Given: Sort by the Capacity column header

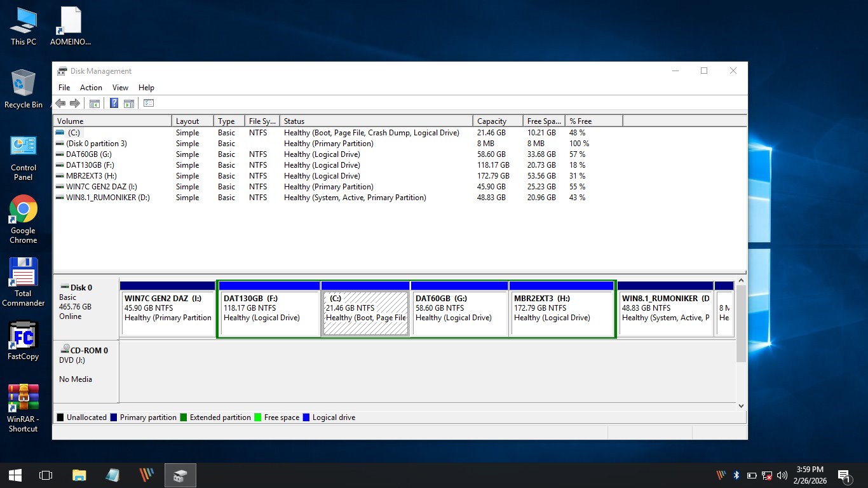Looking at the screenshot, I should [x=498, y=121].
